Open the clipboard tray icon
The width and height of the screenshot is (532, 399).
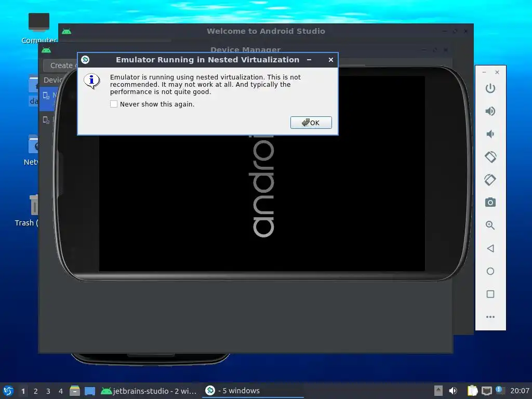point(472,391)
